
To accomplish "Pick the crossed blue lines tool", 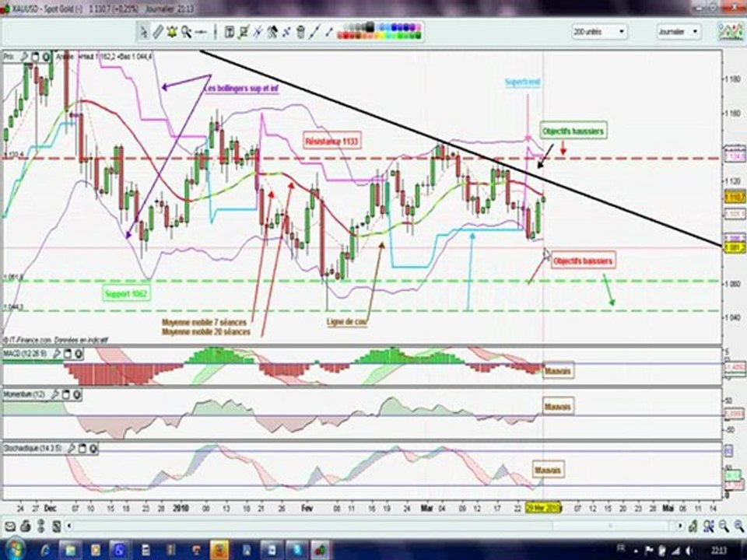I will pos(258,32).
